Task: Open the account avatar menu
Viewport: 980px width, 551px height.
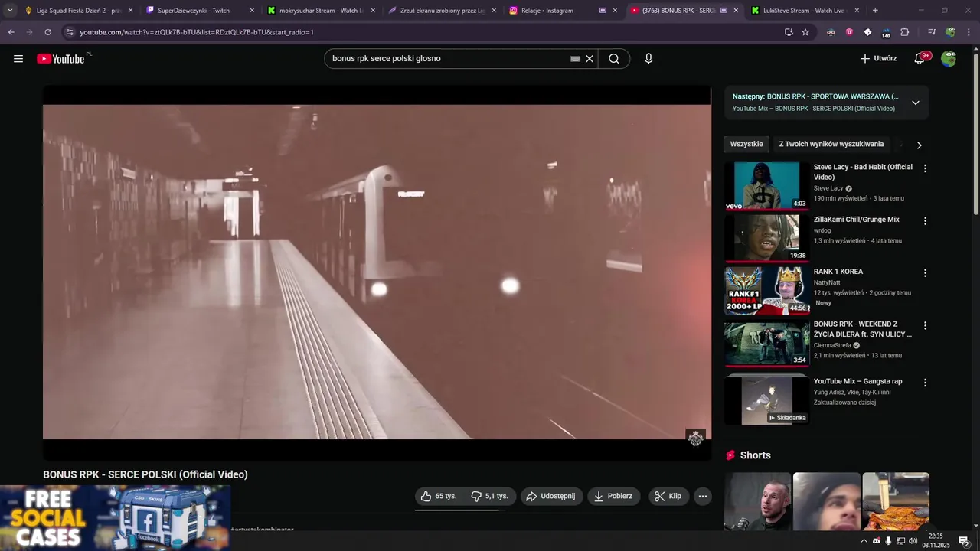Action: 949,59
